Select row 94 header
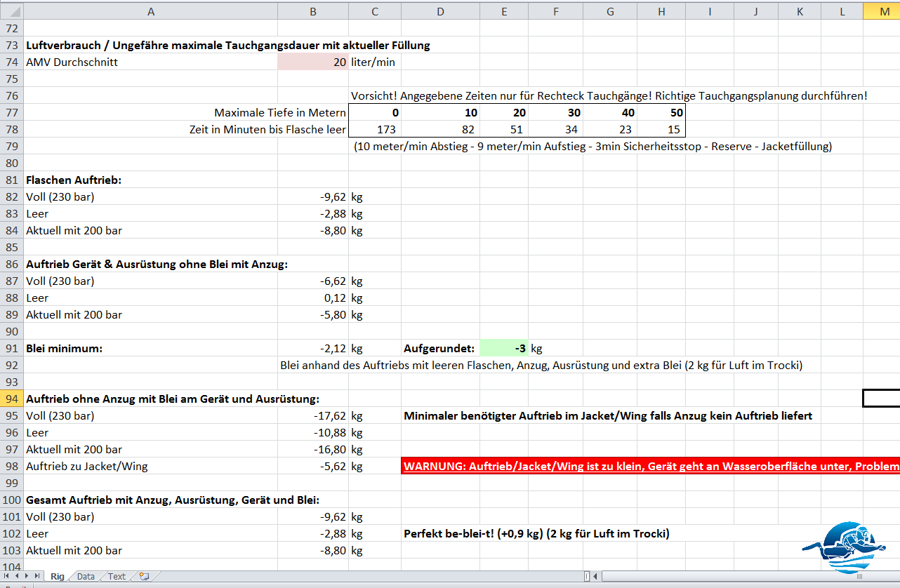The image size is (900, 588). coord(11,399)
